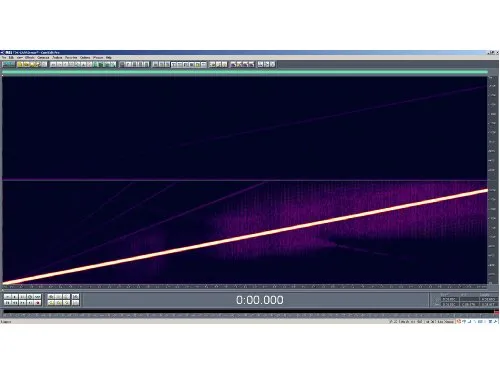500x375 pixels.
Task: Toggle the Play Looped button
Action: 37,296
